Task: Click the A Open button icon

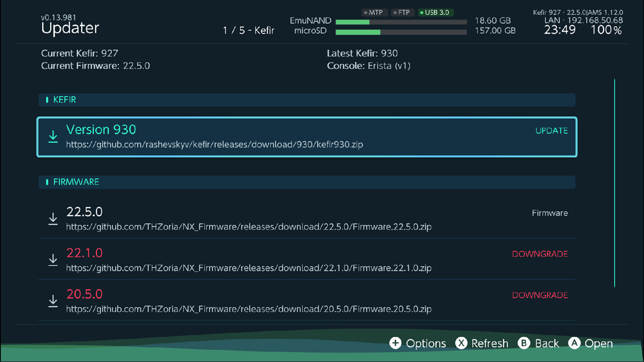Action: click(574, 343)
